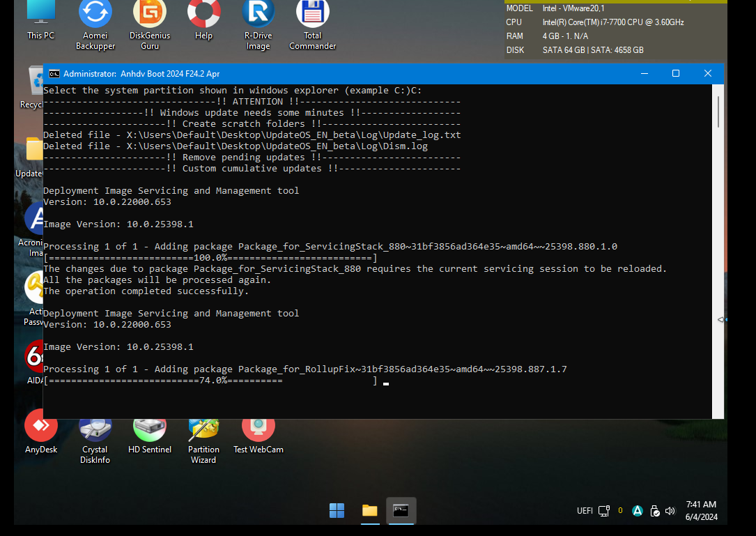Open the Update folder on the desktop
Image resolution: width=756 pixels, height=536 pixels.
click(x=31, y=157)
